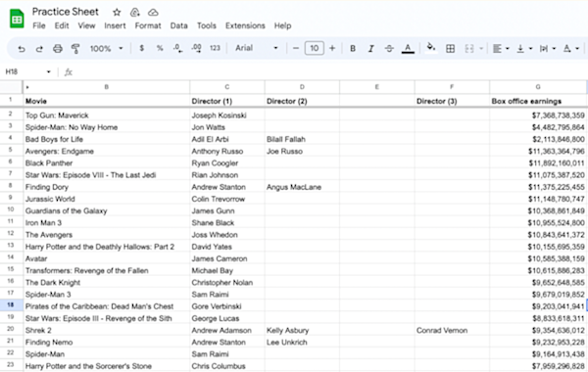Open the Help menu
This screenshot has width=588, height=372.
tap(282, 25)
